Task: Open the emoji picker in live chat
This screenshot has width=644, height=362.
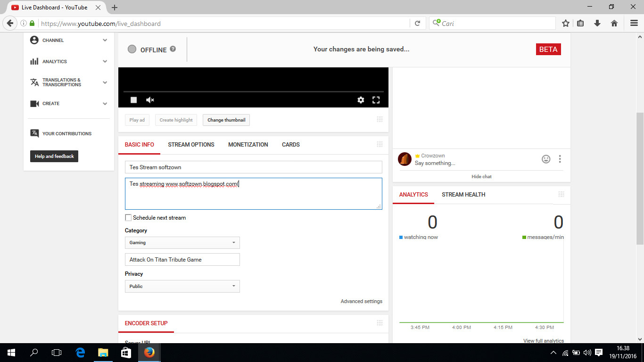Action: (x=546, y=159)
